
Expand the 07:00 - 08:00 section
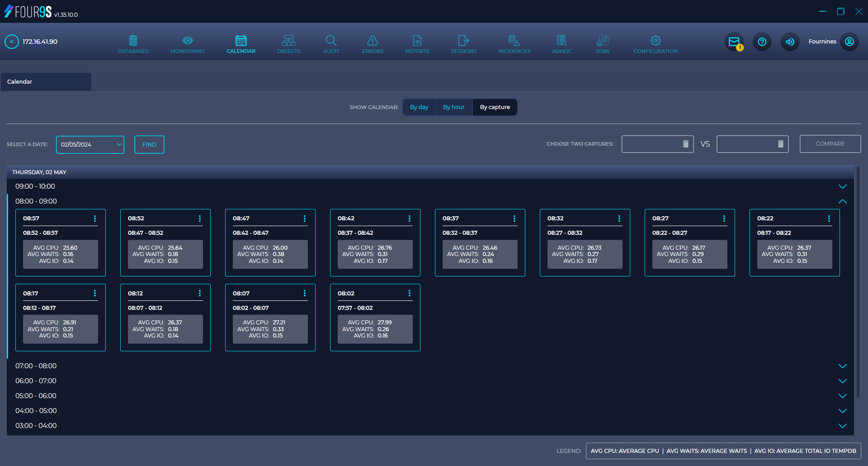[x=842, y=366]
